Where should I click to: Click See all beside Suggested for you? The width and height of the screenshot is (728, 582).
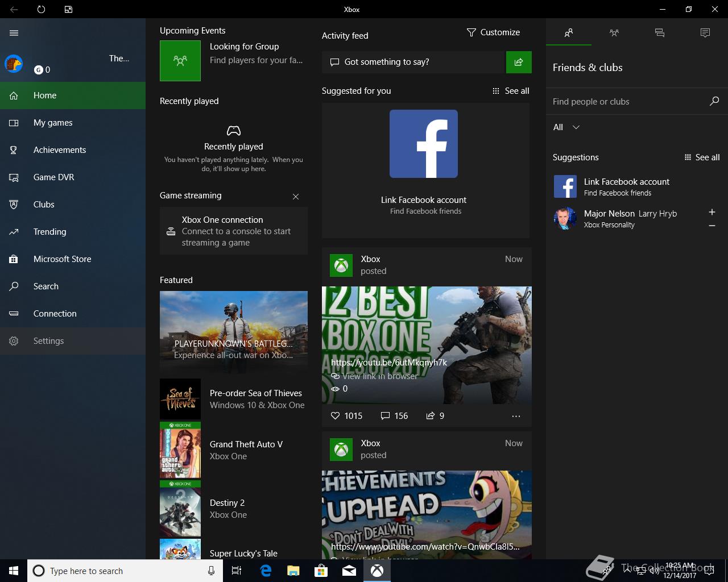point(511,91)
